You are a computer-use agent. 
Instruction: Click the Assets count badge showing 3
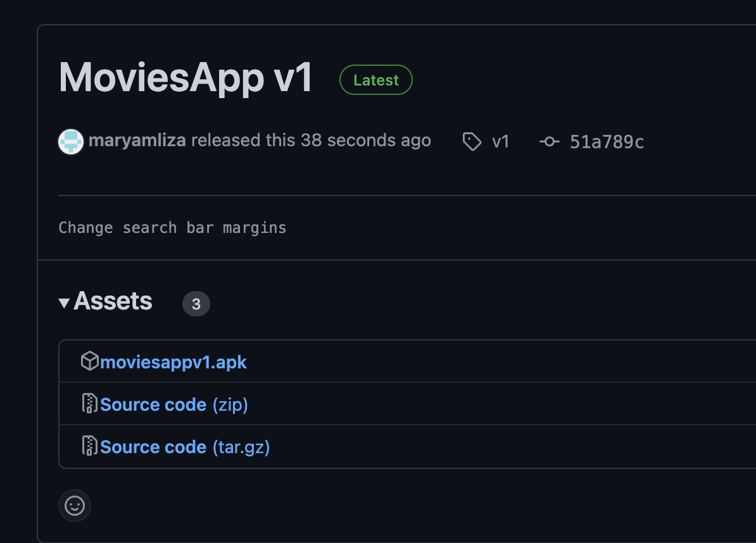(196, 304)
